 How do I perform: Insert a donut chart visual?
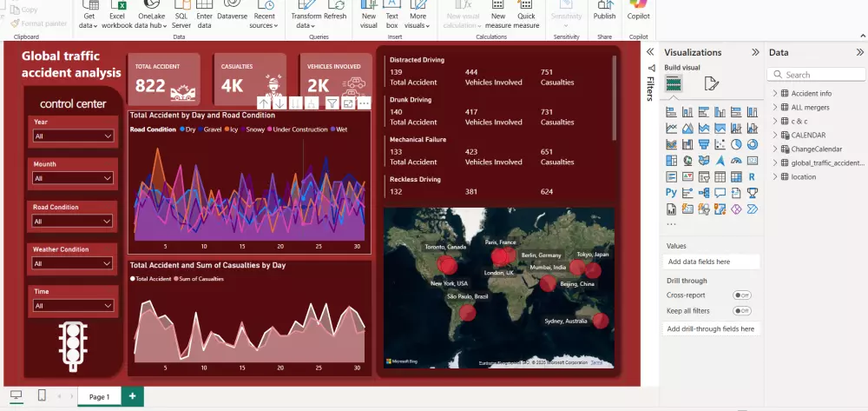753,144
